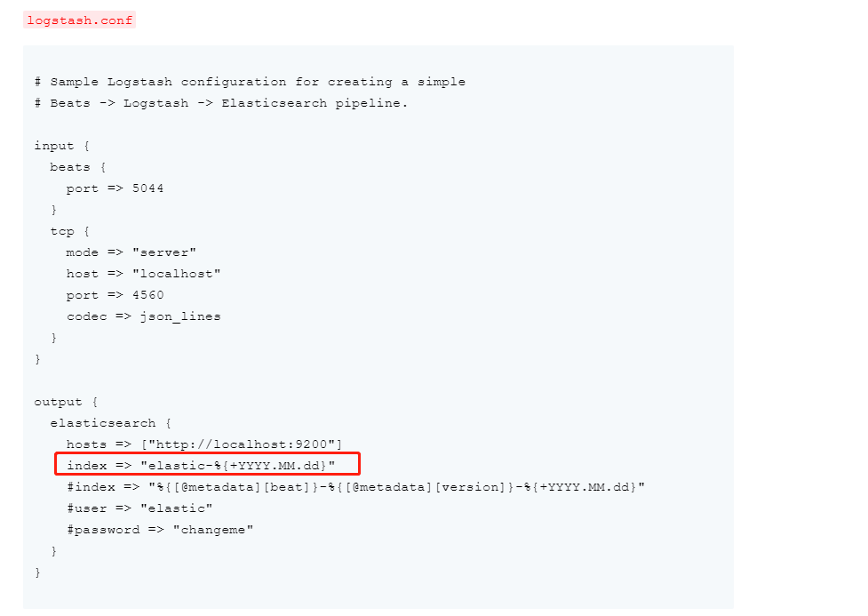
Task: Click the mode => "server" line
Action: point(131,252)
